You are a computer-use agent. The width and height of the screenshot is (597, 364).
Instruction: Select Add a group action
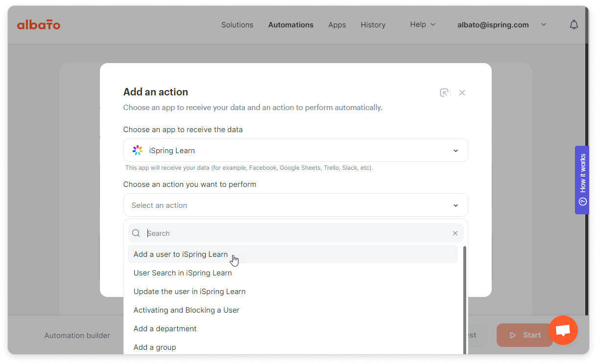coord(293,347)
